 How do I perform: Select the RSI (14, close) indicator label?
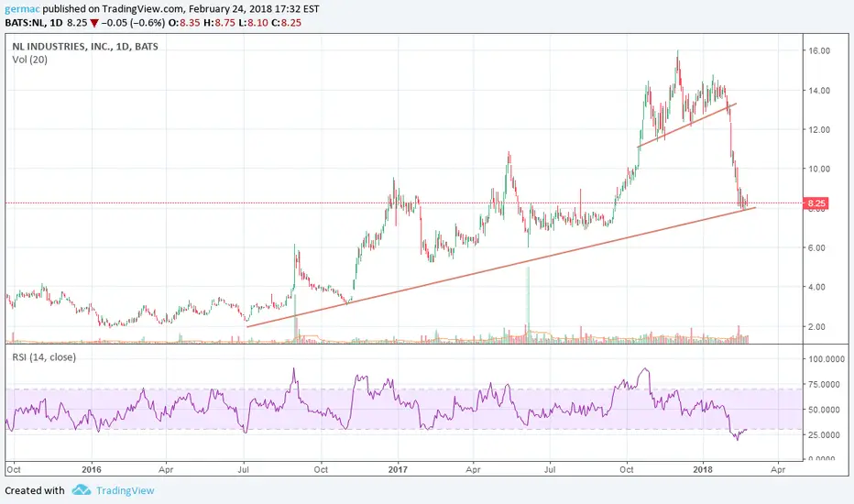click(44, 357)
